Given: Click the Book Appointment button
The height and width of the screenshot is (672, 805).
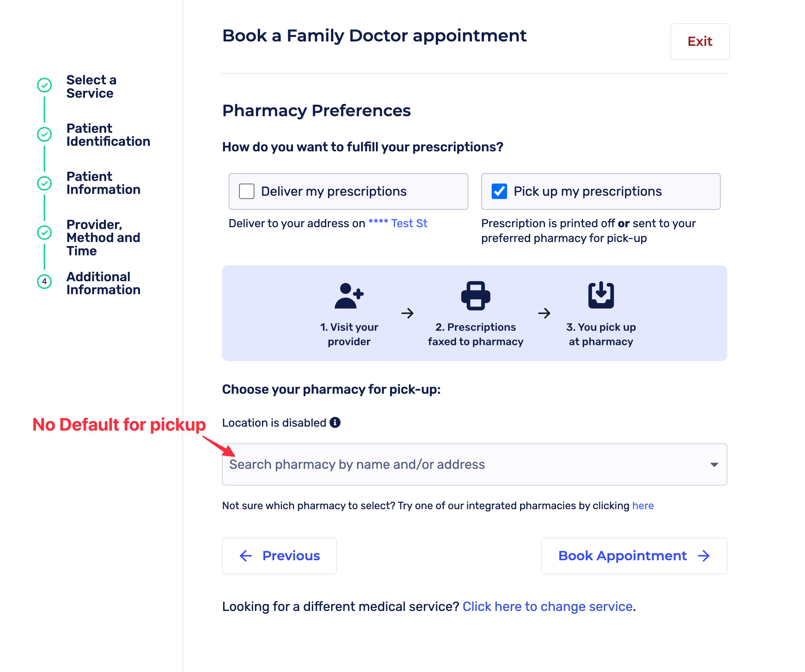Looking at the screenshot, I should (634, 556).
